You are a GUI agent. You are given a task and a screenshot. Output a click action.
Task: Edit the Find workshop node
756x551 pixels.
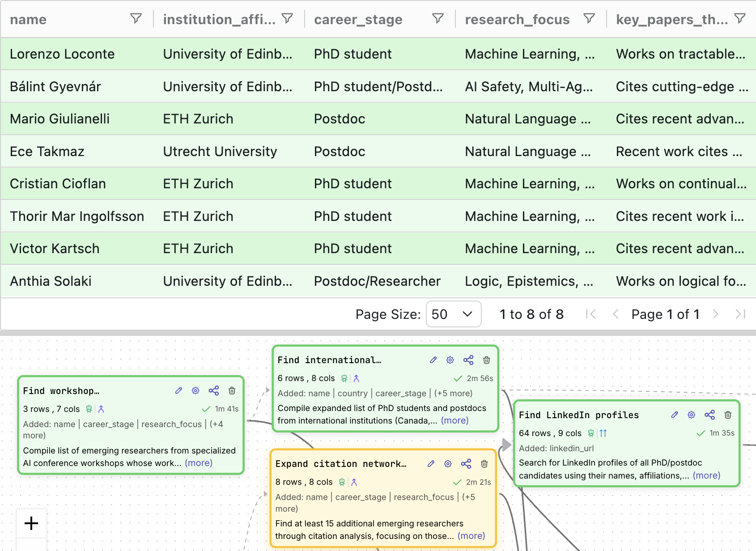178,391
